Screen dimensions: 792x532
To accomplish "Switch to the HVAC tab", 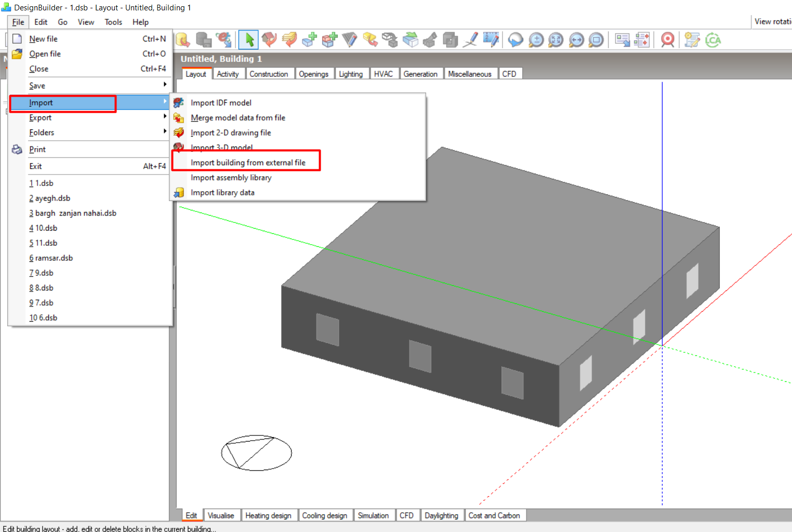I will coord(384,74).
